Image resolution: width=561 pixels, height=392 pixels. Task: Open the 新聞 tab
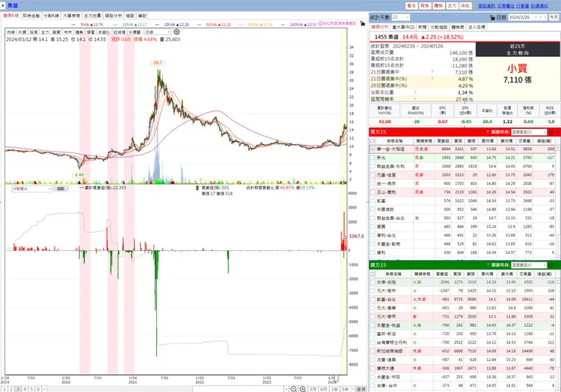pos(422,27)
